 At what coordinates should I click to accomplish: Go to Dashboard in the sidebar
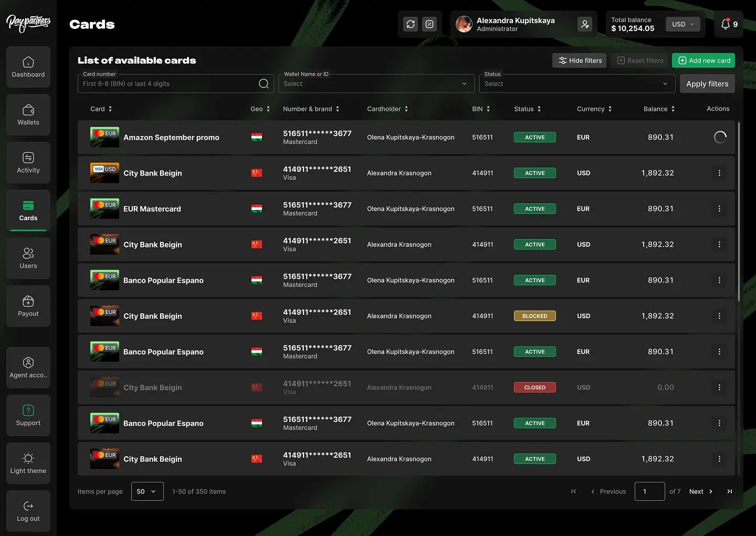point(28,67)
